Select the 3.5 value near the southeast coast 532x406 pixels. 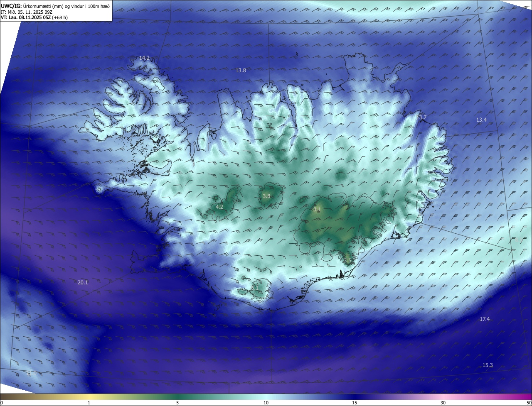tap(348, 261)
